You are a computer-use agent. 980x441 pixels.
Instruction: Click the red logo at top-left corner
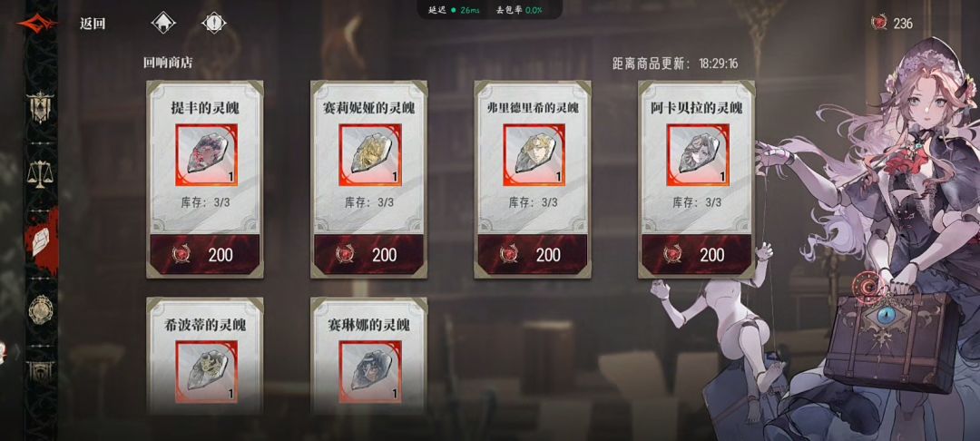pyautogui.click(x=36, y=24)
